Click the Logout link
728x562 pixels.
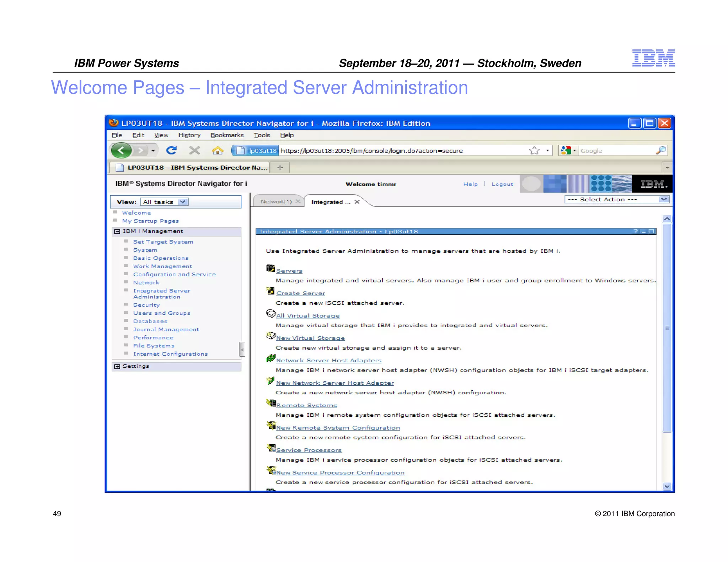coord(502,184)
